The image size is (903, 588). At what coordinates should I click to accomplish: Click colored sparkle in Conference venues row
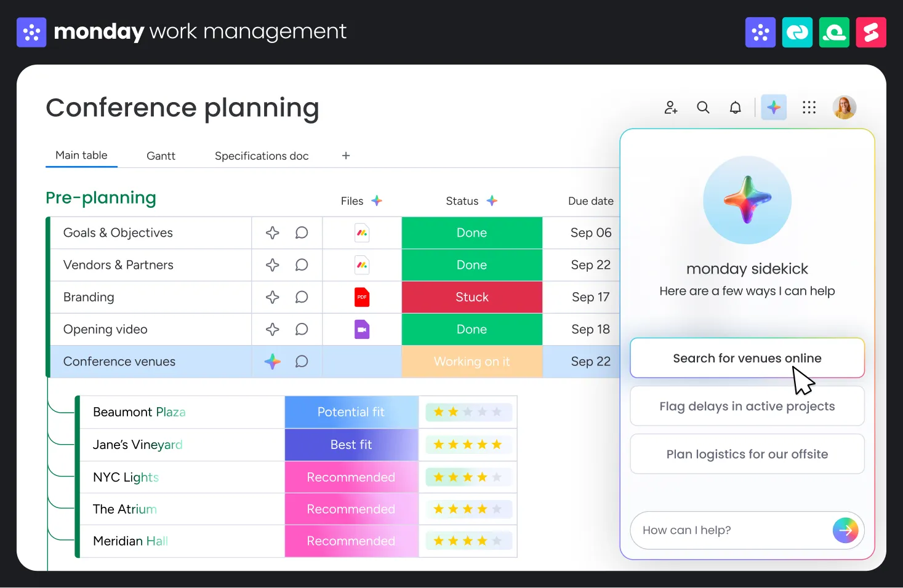pos(273,362)
